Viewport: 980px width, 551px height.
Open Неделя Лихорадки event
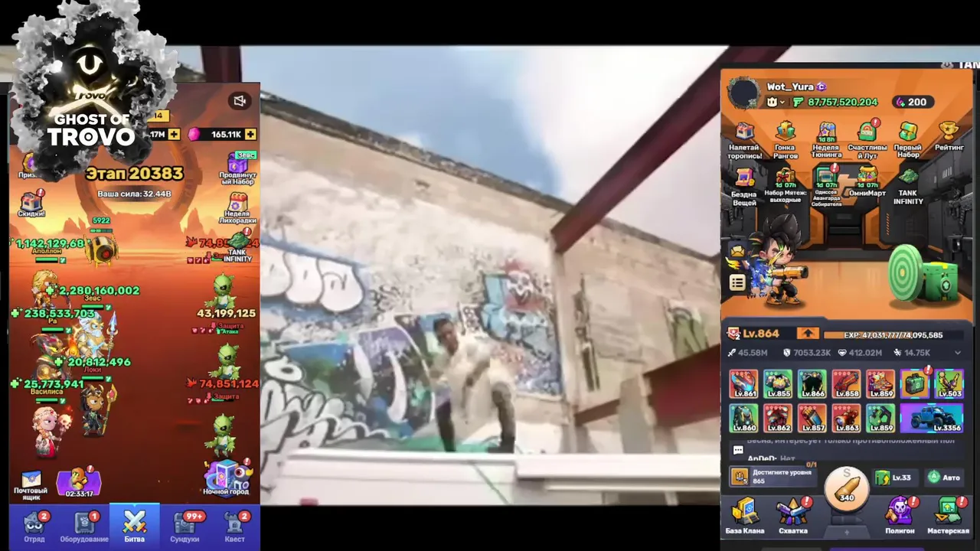pyautogui.click(x=238, y=208)
